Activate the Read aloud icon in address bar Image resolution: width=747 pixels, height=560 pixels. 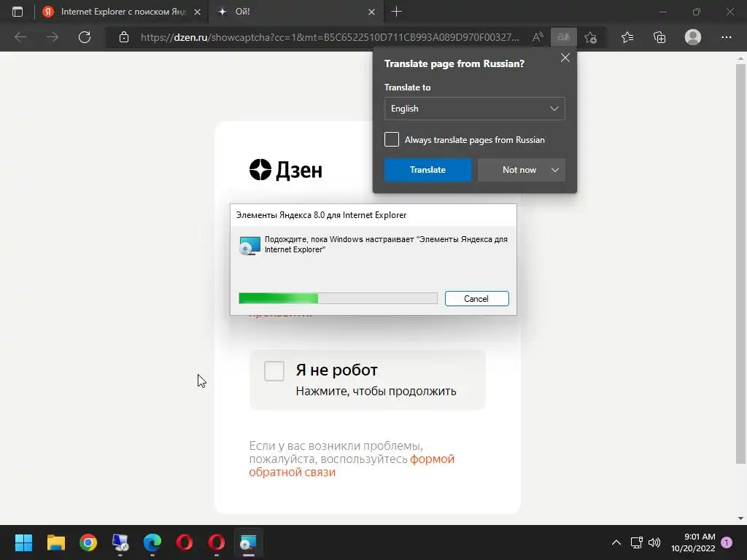(x=538, y=37)
